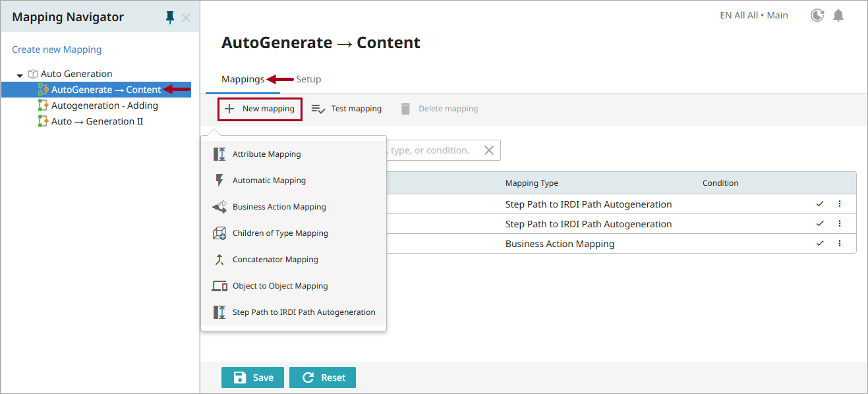Click the Automatic Mapping lightning icon

(x=219, y=181)
